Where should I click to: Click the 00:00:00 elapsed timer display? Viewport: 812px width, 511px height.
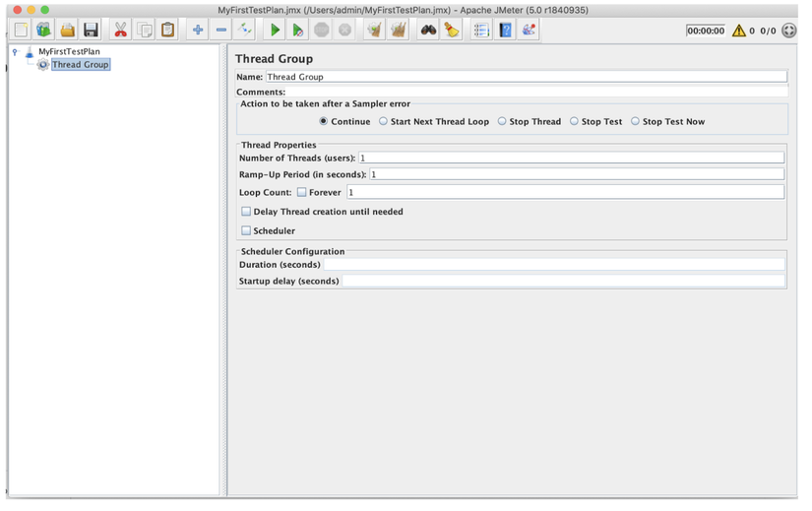(x=706, y=31)
